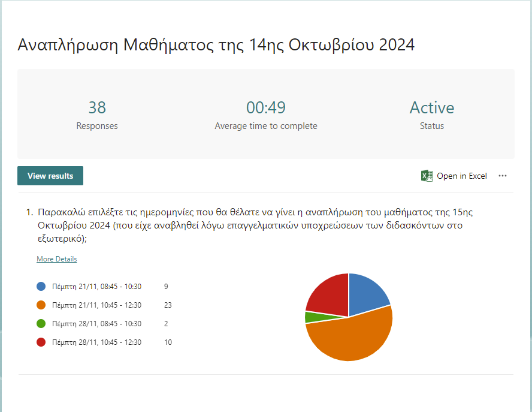Screen dimensions: 532x412
Task: Select the orange legend dot for 21/11 10:45
Action: (x=41, y=305)
